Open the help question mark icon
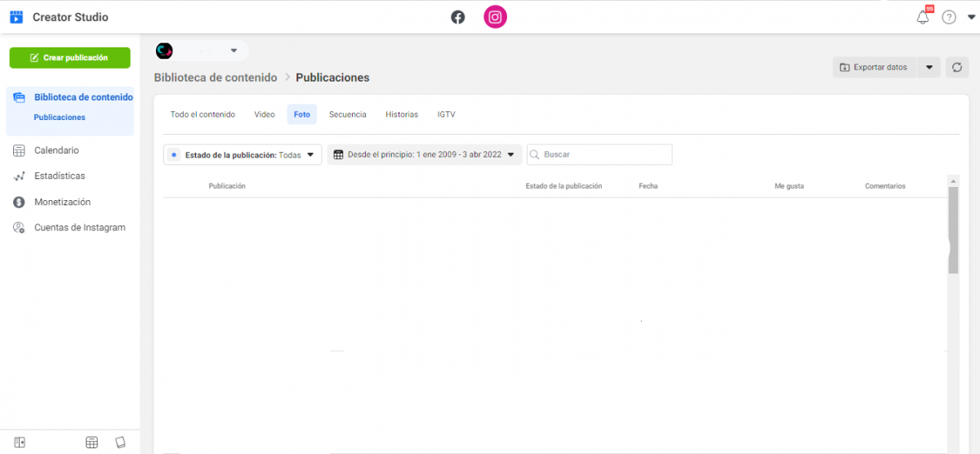 pyautogui.click(x=948, y=17)
